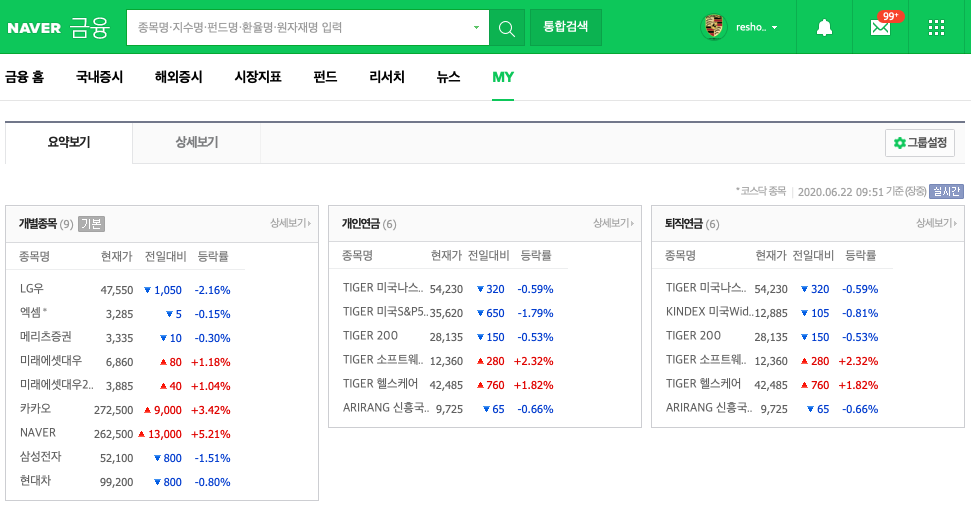971x510 pixels.
Task: Toggle the 실시간 realtime badge
Action: pos(946,191)
